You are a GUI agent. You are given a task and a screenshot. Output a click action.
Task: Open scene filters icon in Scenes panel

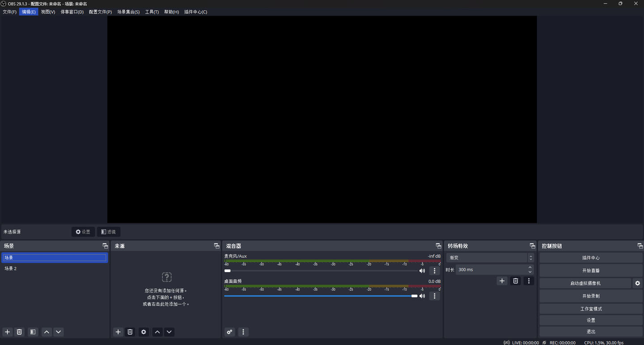coord(33,332)
